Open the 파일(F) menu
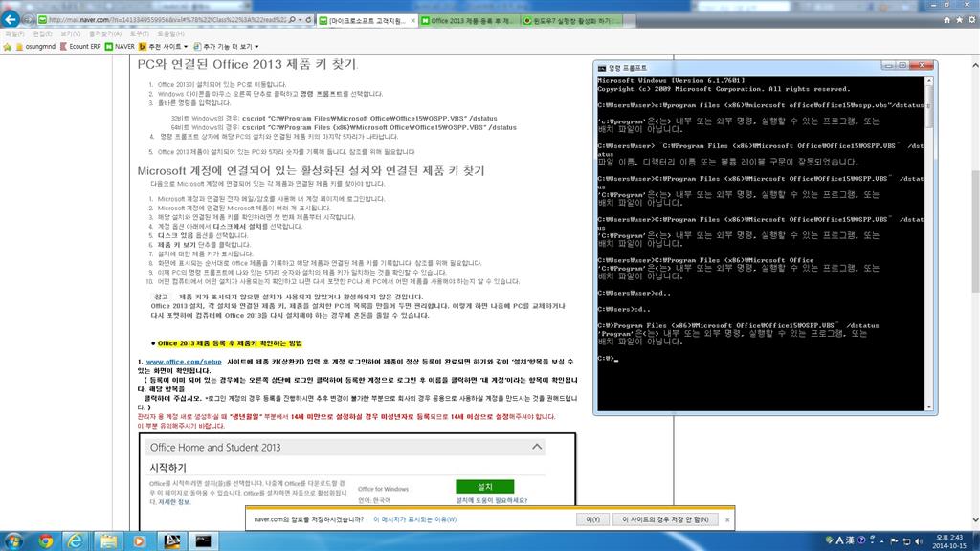 tap(14, 33)
